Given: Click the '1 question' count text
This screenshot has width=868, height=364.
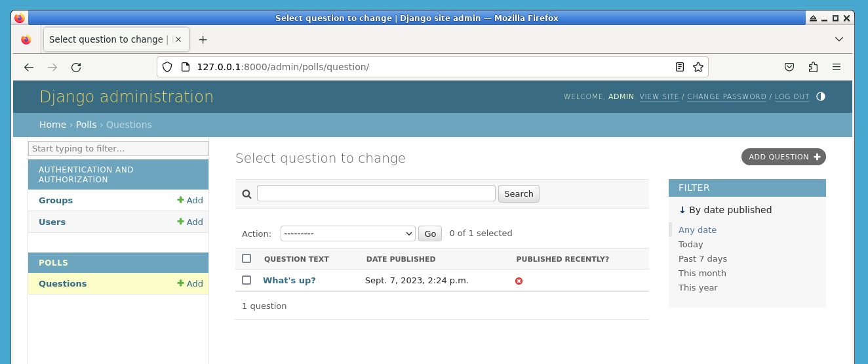Looking at the screenshot, I should click(x=264, y=306).
